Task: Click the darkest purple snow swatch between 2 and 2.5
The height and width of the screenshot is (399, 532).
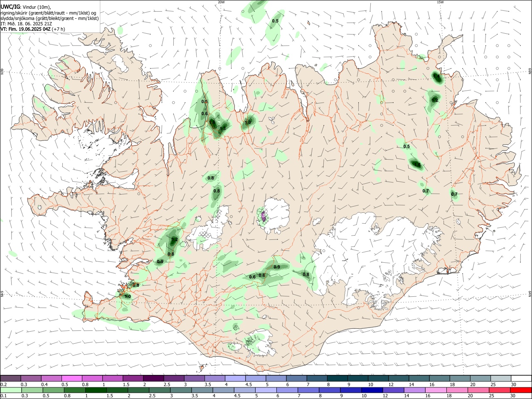Action: (x=153, y=378)
